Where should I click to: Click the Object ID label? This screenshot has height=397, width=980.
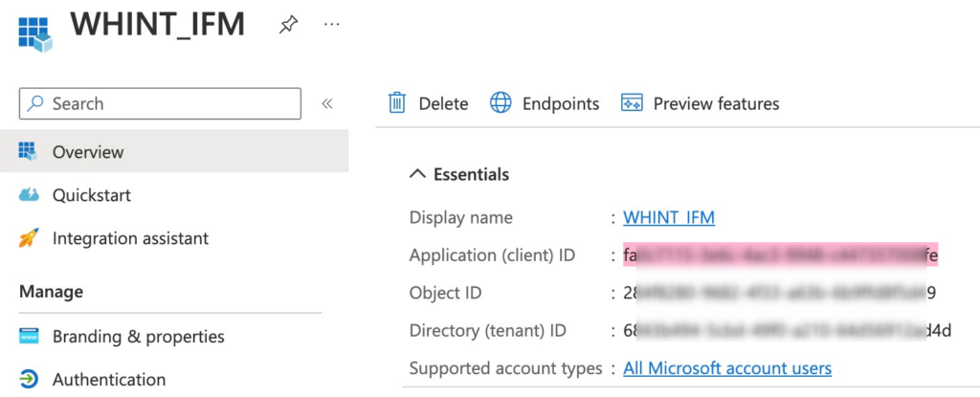click(445, 294)
